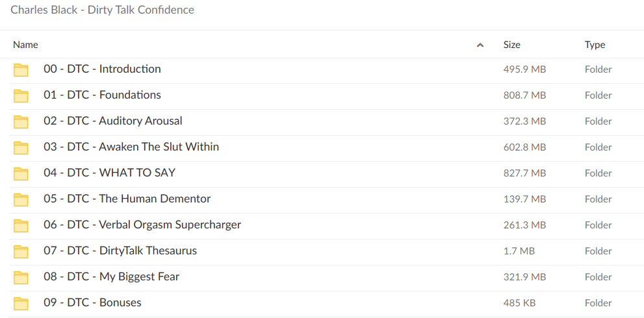This screenshot has height=318, width=644.
Task: Click the folder icon for 08 - DTC - My Biggest Fear
Action: 21,278
